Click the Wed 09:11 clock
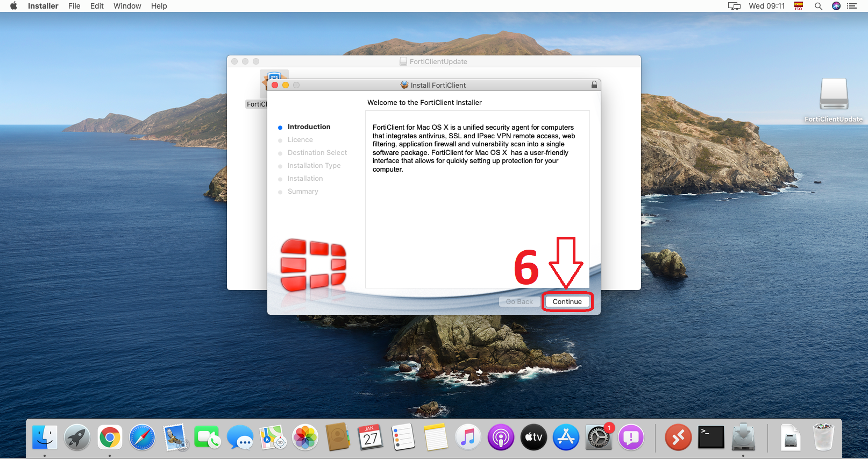Image resolution: width=868 pixels, height=459 pixels. [766, 6]
